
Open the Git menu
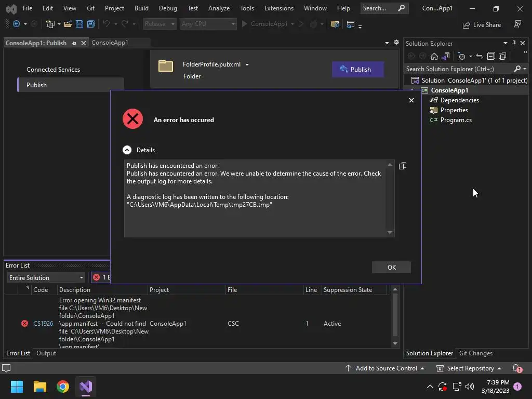tap(90, 8)
